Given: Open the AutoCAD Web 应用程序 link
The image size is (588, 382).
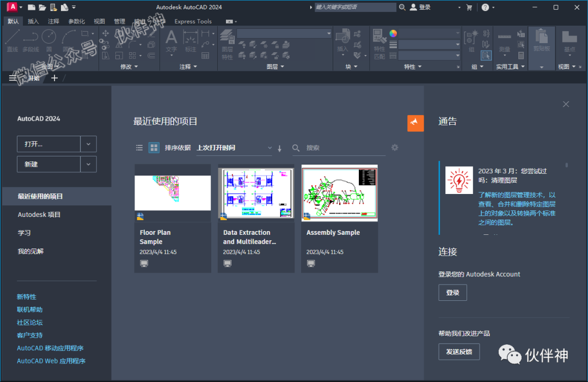Looking at the screenshot, I should click(51, 361).
